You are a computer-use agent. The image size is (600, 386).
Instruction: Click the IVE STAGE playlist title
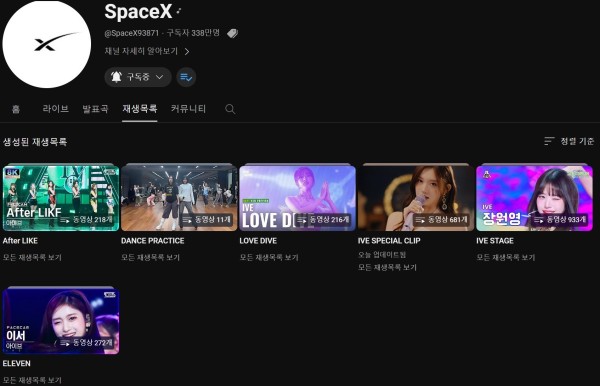pos(495,241)
